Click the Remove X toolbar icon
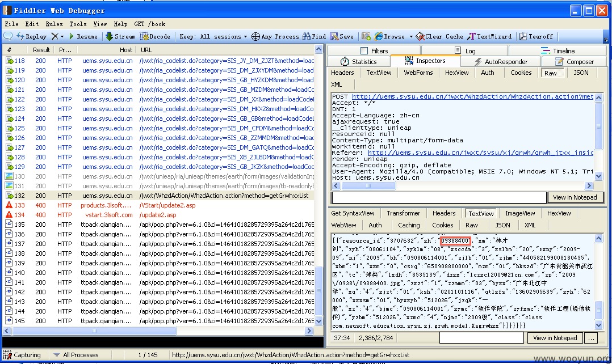Image resolution: width=612 pixels, height=364 pixels. click(x=55, y=36)
